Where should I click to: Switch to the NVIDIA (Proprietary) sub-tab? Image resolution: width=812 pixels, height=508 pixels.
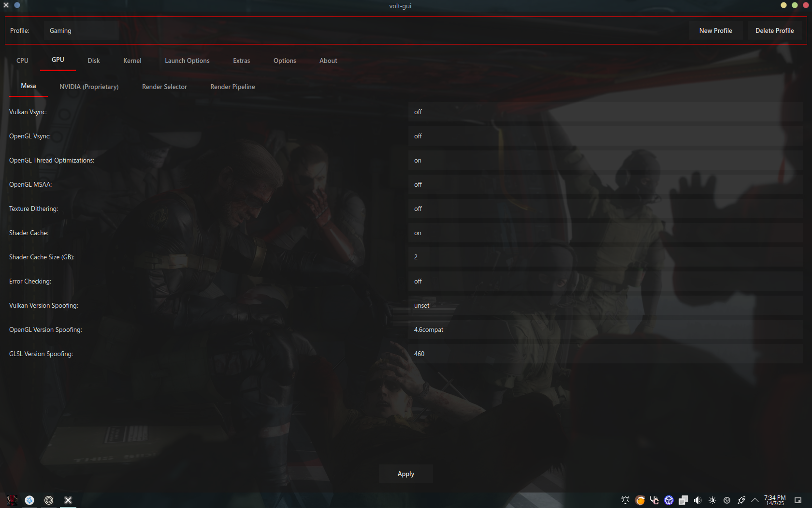[89, 87]
